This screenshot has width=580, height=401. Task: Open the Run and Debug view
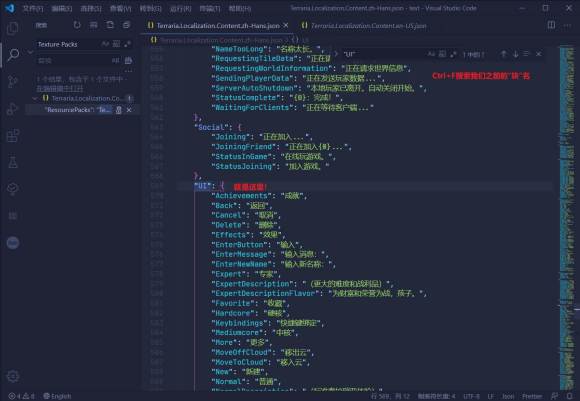pyautogui.click(x=13, y=108)
